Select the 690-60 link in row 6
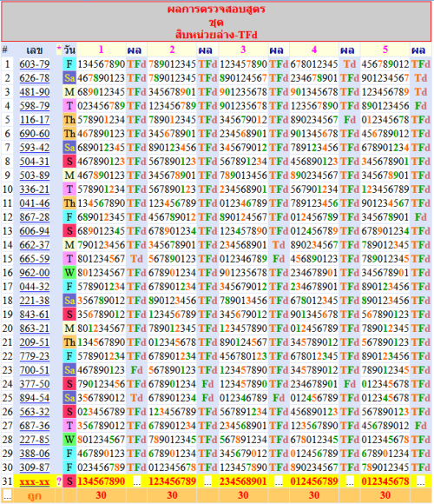434x504 pixels. pos(35,134)
